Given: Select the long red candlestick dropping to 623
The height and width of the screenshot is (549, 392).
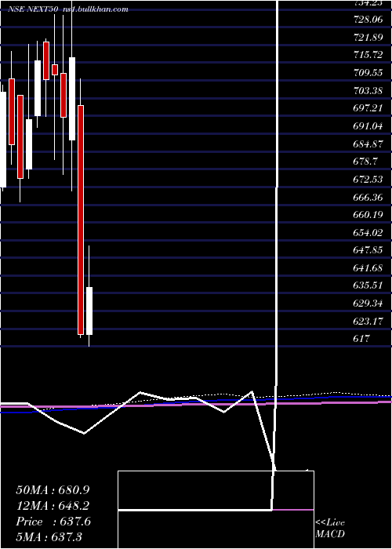Looking at the screenshot, I should 81,220.
